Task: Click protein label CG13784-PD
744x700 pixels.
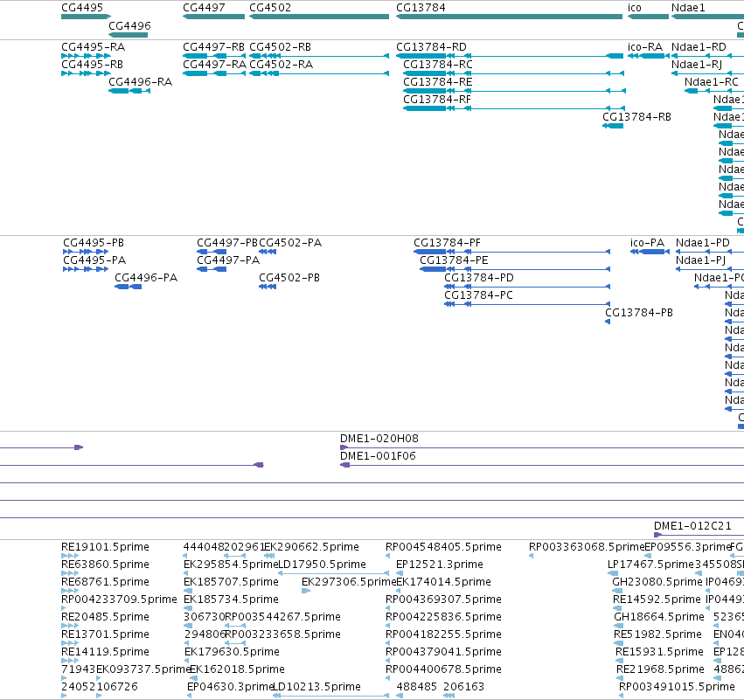Action: click(x=479, y=277)
